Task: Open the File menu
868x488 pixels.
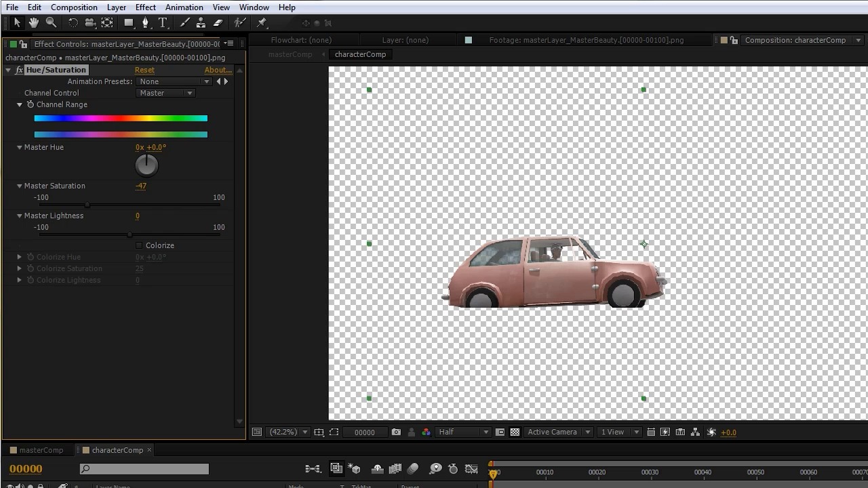Action: [x=12, y=7]
